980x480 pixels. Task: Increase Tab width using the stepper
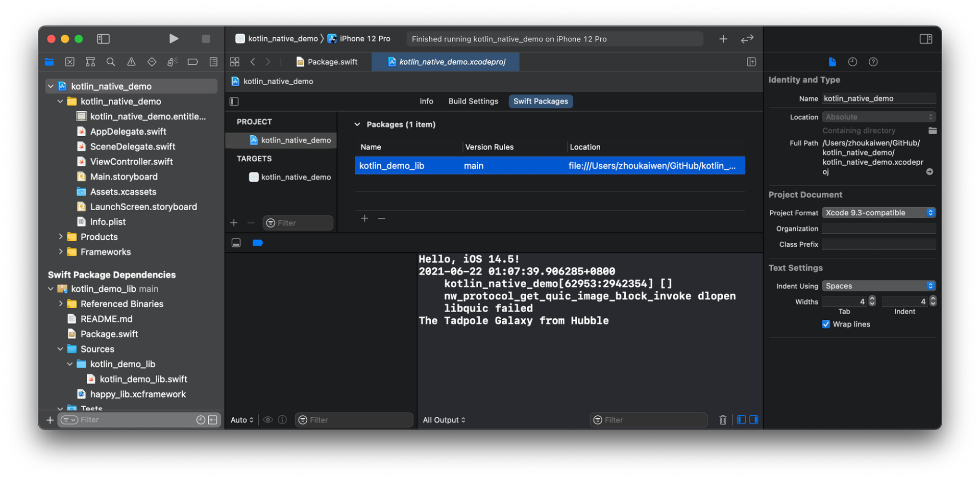[871, 298]
